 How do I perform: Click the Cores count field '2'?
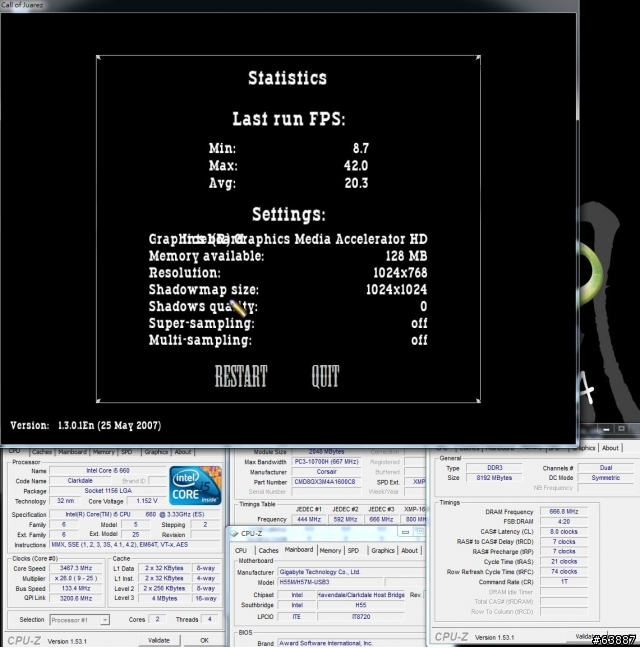coord(157,619)
